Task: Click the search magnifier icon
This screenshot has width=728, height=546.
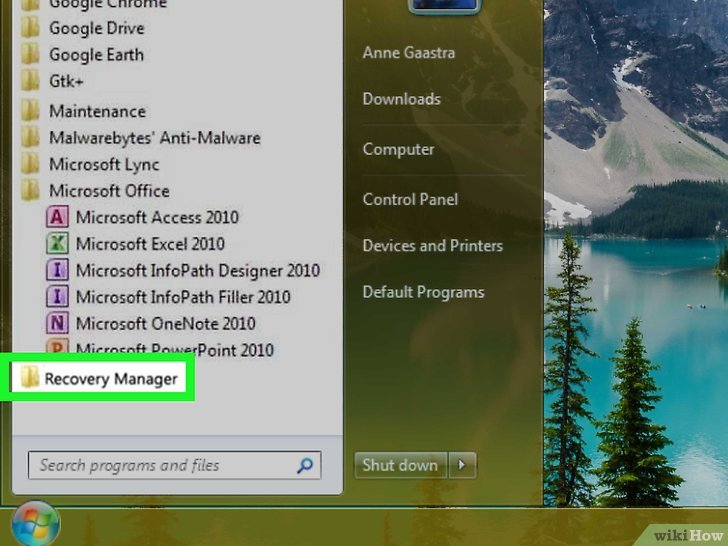Action: point(305,465)
